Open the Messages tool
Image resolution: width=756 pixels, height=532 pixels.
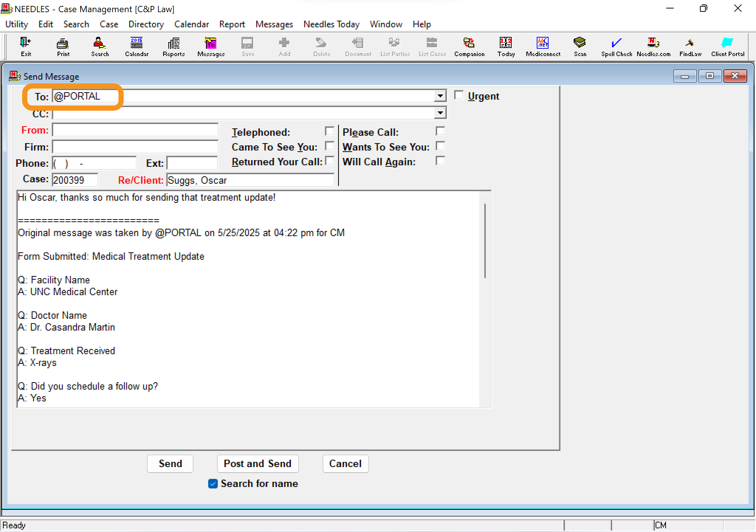pos(210,46)
